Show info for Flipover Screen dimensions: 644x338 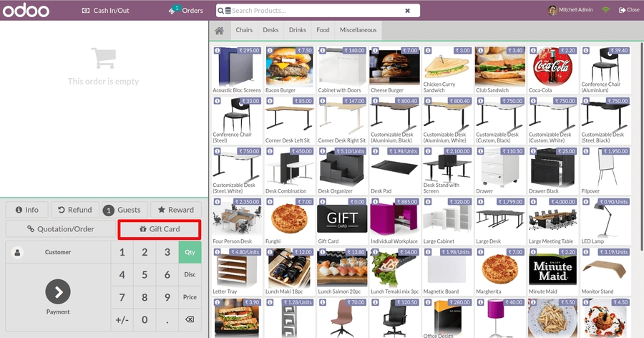click(585, 151)
